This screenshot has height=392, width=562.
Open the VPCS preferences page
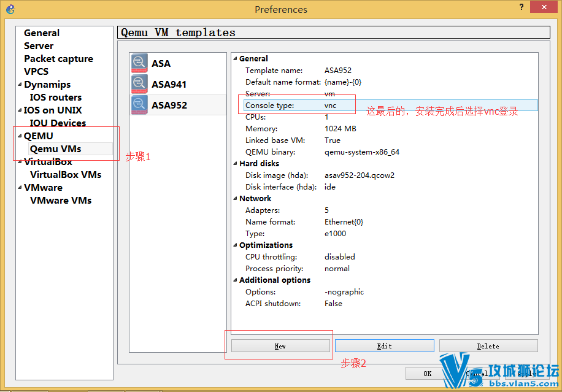pos(36,72)
